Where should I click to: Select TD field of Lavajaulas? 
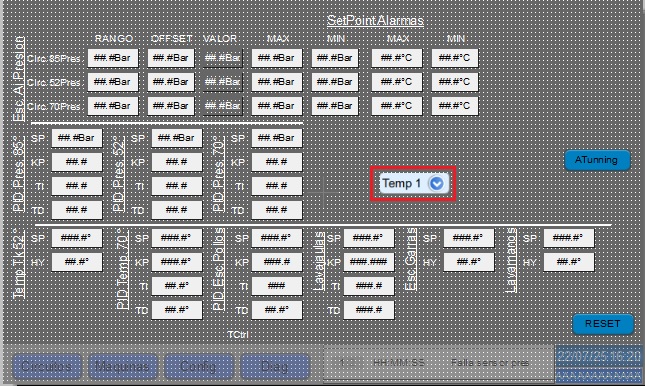point(369,310)
